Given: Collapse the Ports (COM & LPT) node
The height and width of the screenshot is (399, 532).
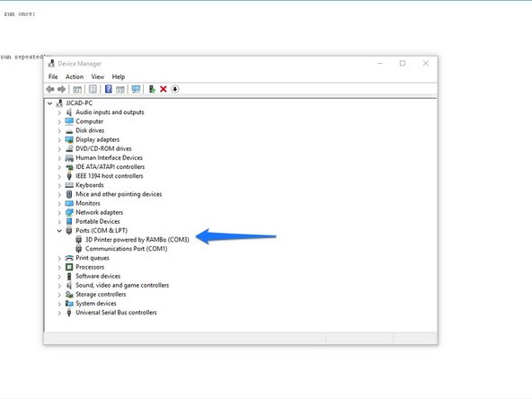Looking at the screenshot, I should [x=59, y=231].
